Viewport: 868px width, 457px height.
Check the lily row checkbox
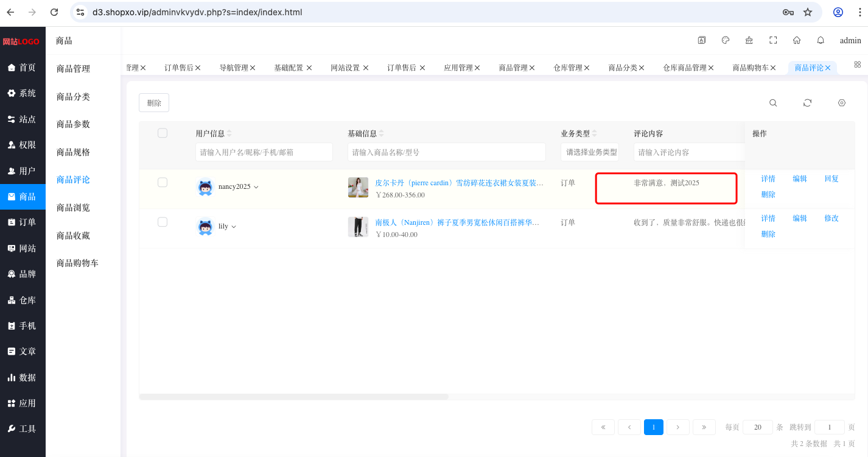coord(163,222)
